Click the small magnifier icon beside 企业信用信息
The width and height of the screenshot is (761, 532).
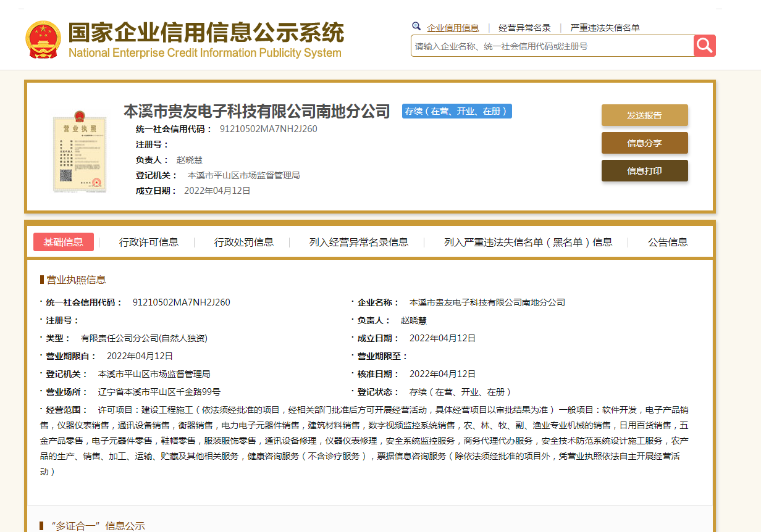416,27
